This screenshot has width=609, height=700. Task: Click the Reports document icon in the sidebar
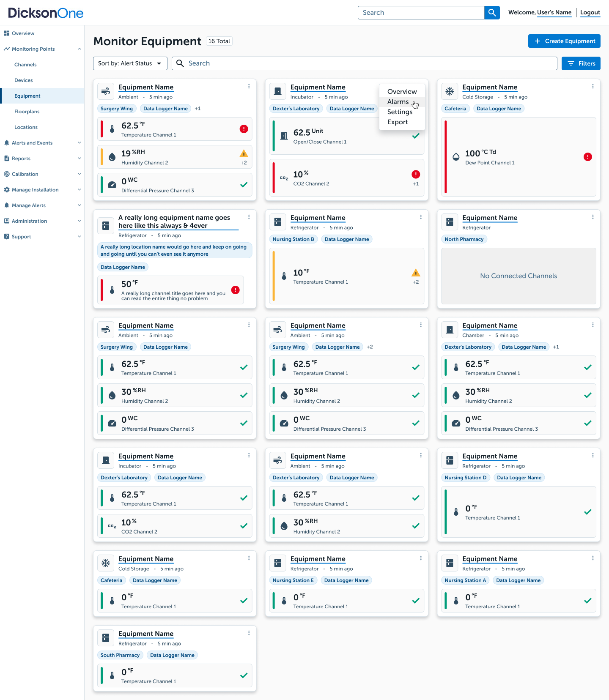click(7, 159)
